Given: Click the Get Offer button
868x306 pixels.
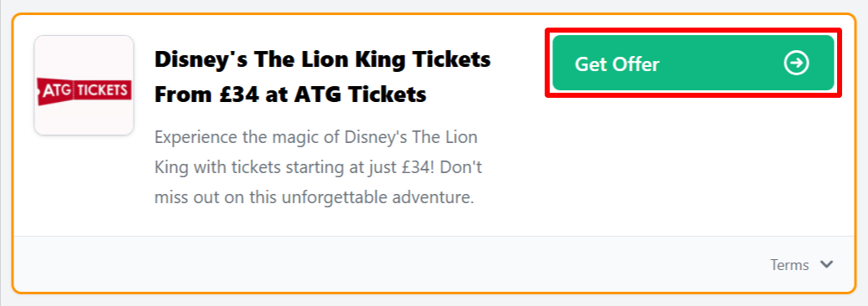Looking at the screenshot, I should click(x=693, y=64).
